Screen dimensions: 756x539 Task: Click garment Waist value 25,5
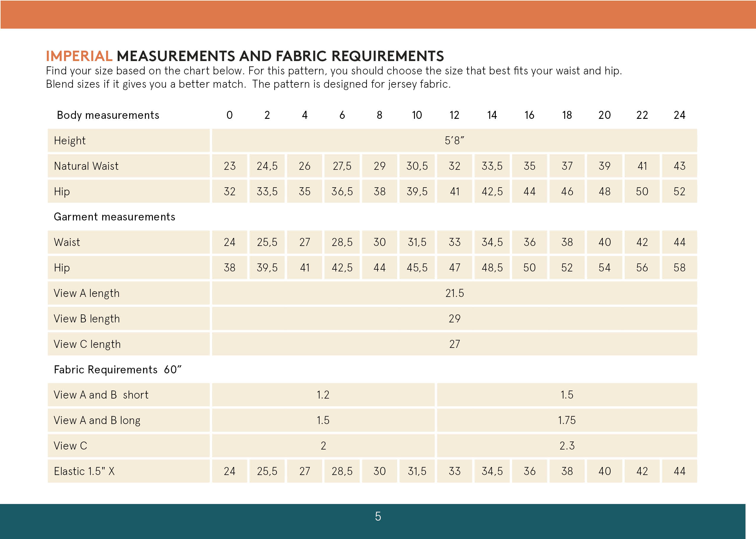(x=267, y=242)
